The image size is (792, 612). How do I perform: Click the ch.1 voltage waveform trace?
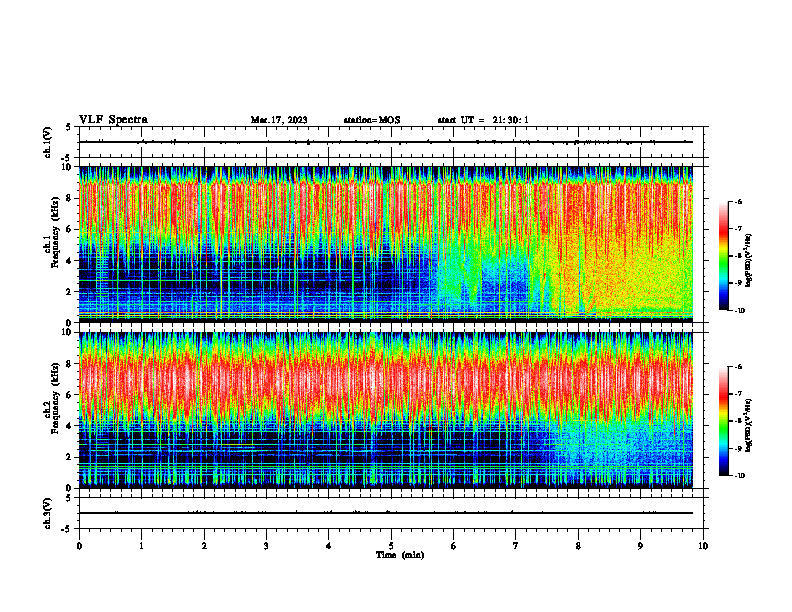[x=386, y=142]
